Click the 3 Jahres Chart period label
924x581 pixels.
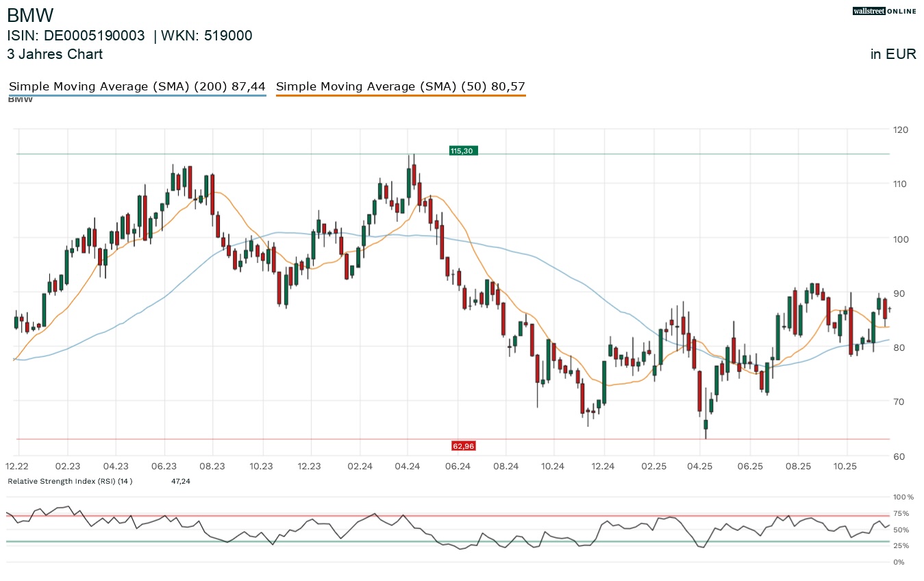point(55,54)
